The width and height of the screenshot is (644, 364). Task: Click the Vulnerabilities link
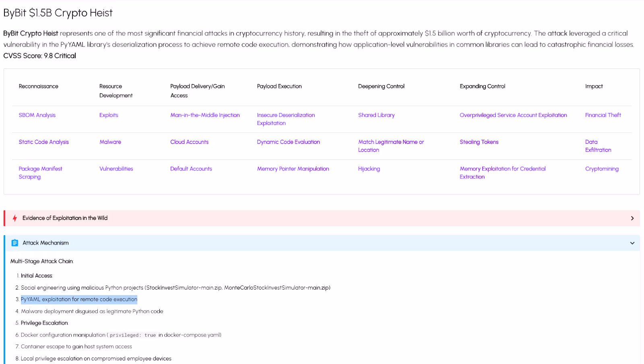coord(116,169)
